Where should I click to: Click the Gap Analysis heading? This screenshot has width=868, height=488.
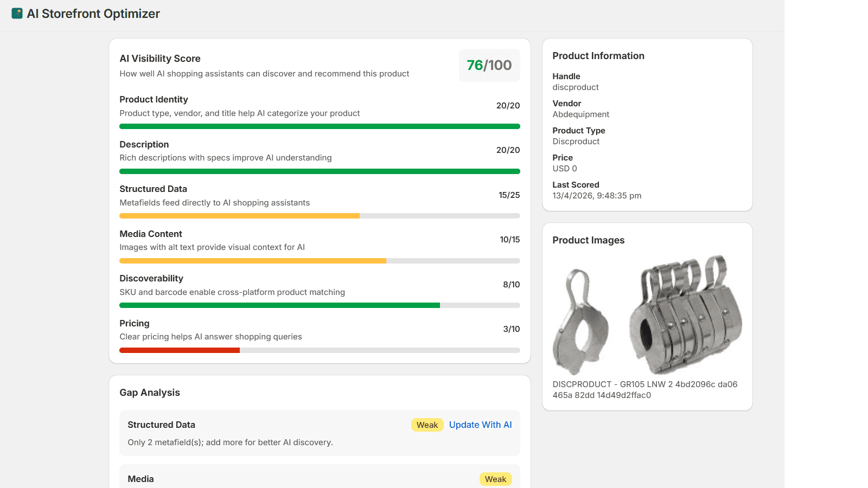(150, 393)
